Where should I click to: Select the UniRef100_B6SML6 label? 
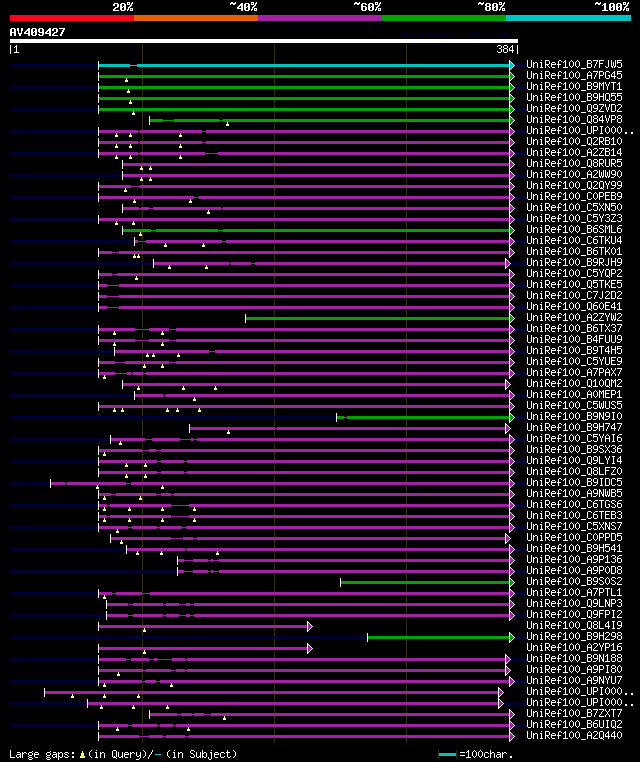pos(574,229)
